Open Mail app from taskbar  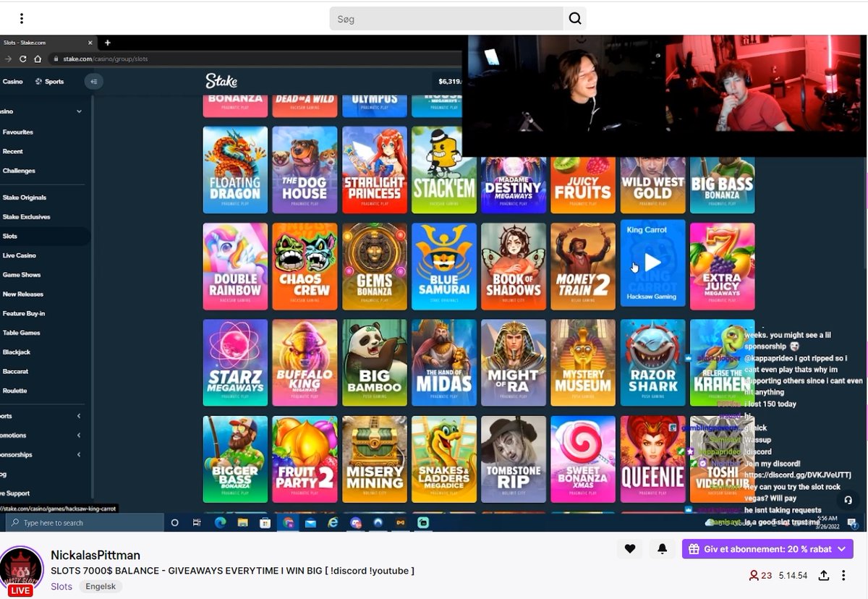[x=310, y=522]
